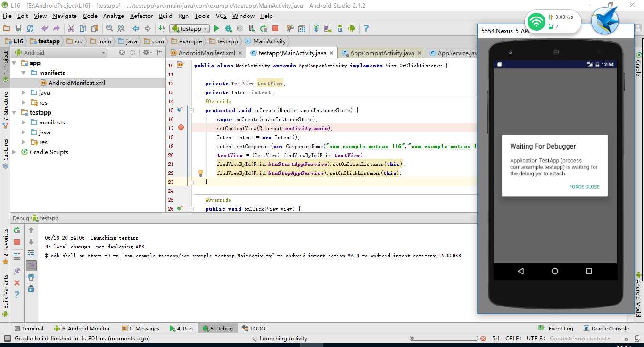644x347 pixels.
Task: Click the emulator Recents square button
Action: coord(589,271)
